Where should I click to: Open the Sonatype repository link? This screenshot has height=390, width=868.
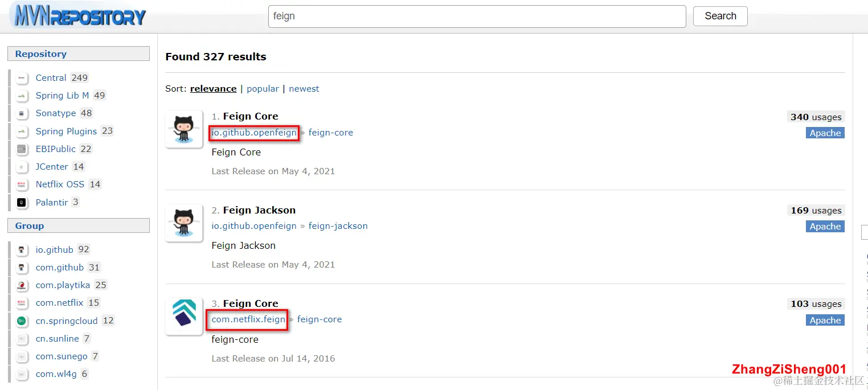[56, 113]
